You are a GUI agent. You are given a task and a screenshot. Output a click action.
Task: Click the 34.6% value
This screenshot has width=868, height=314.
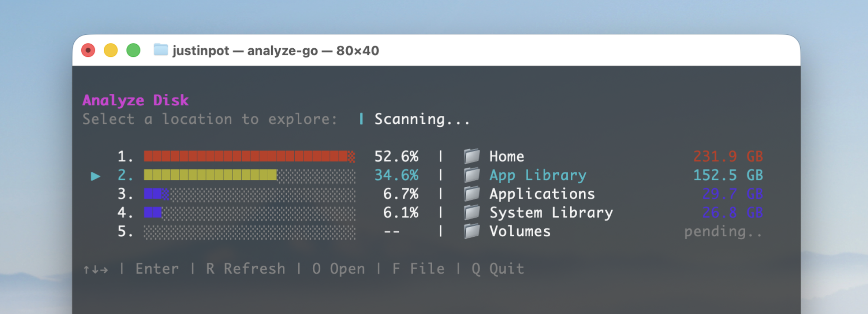pyautogui.click(x=397, y=175)
